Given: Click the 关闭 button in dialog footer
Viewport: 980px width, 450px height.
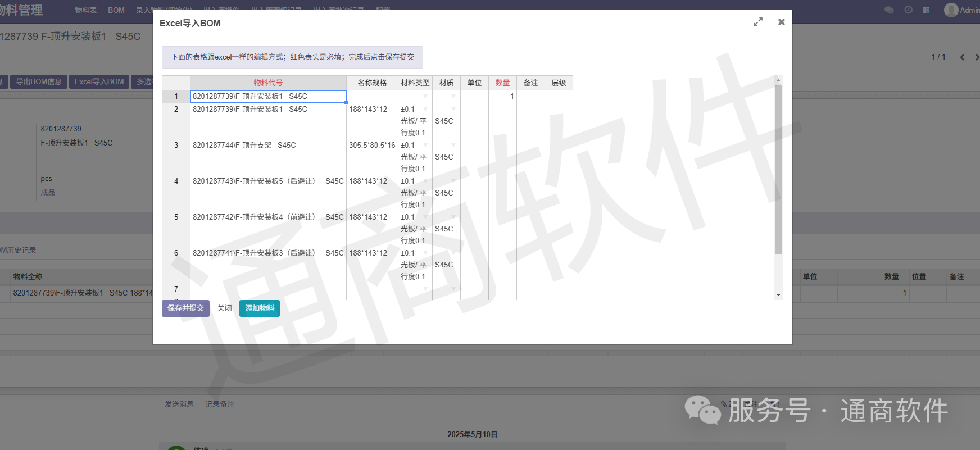Looking at the screenshot, I should coord(224,308).
